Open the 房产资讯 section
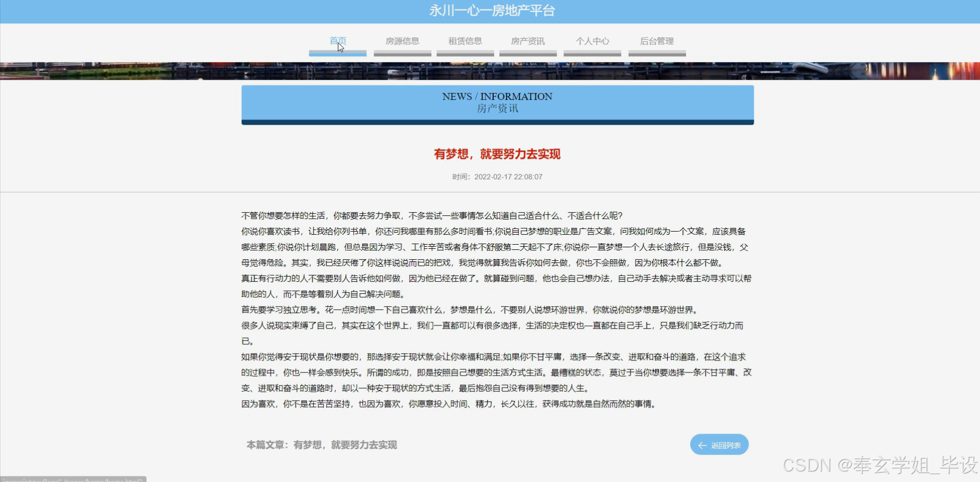The height and width of the screenshot is (482, 980). (x=528, y=41)
